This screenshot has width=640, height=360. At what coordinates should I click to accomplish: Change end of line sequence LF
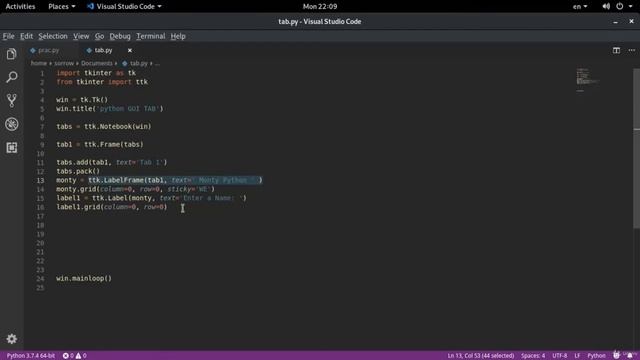point(577,356)
